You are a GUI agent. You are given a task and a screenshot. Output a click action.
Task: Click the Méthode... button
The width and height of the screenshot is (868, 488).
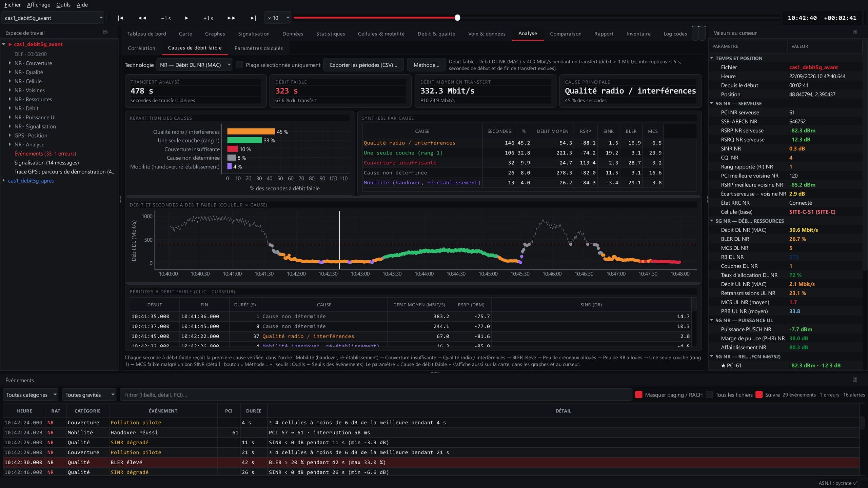(x=426, y=65)
